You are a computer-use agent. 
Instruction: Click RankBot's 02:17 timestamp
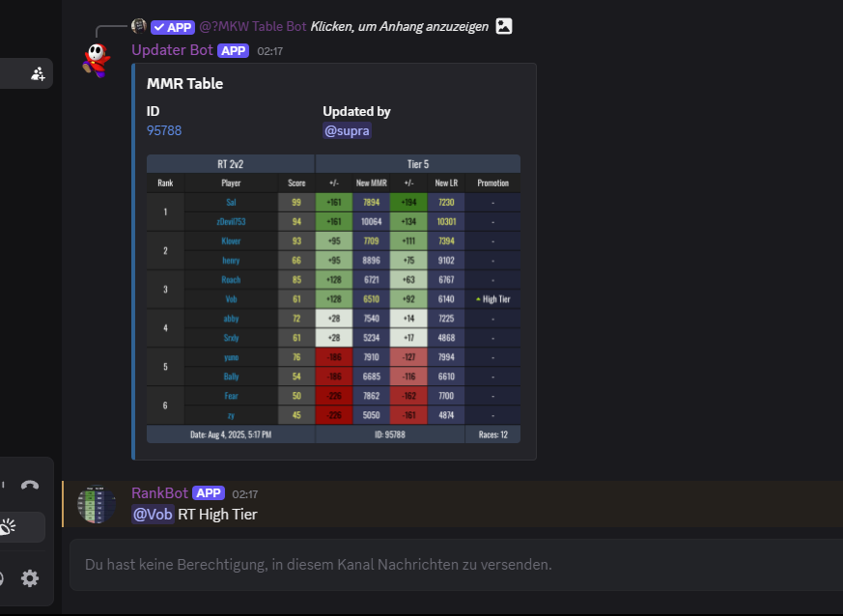(245, 494)
